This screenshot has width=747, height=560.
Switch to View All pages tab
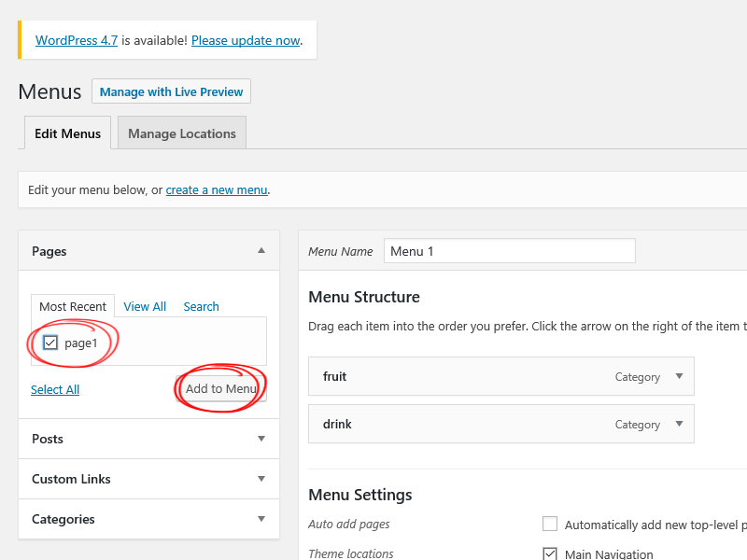(145, 307)
